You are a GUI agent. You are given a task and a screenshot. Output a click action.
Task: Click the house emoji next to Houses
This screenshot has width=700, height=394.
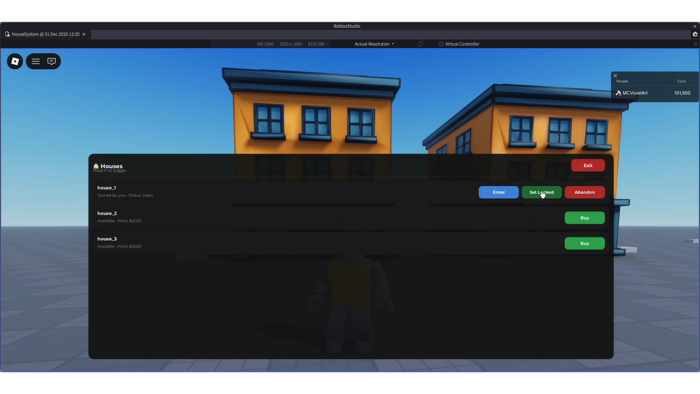tap(96, 166)
